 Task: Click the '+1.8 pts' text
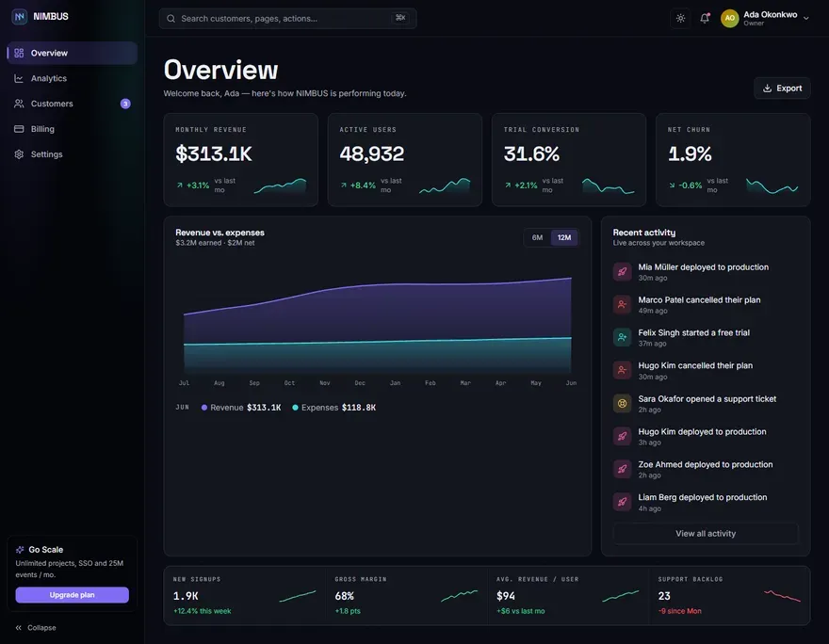[x=348, y=611]
